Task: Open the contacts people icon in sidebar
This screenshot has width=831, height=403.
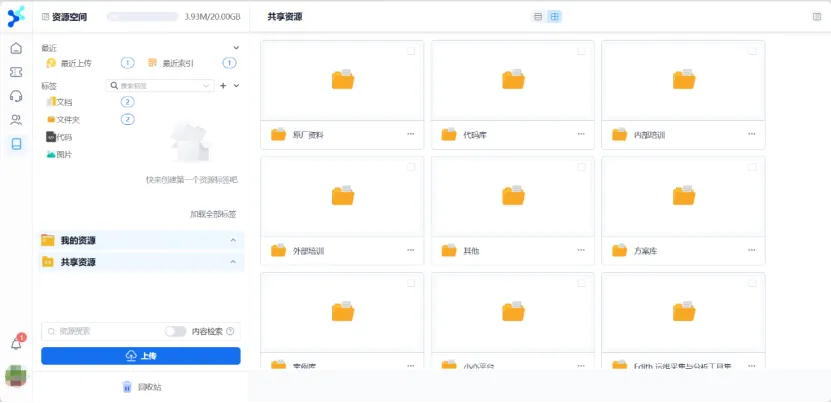Action: click(x=16, y=120)
